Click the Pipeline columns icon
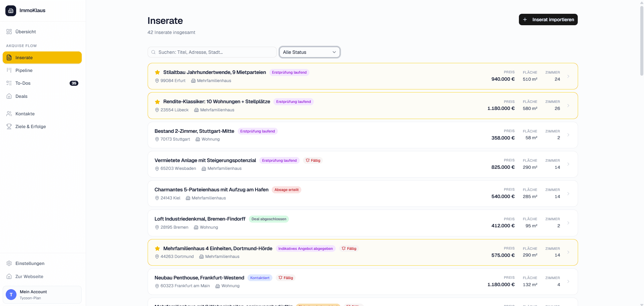Viewport: 644px width, 306px height. (9, 70)
